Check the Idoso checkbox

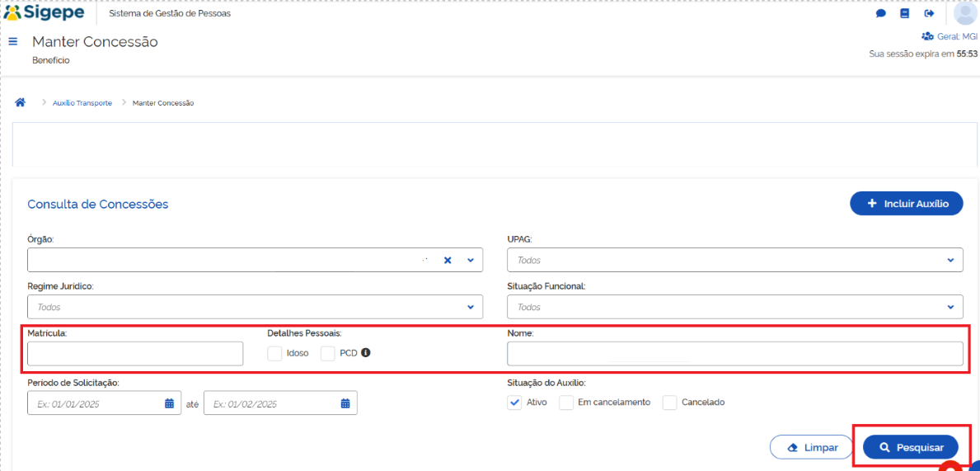(274, 353)
